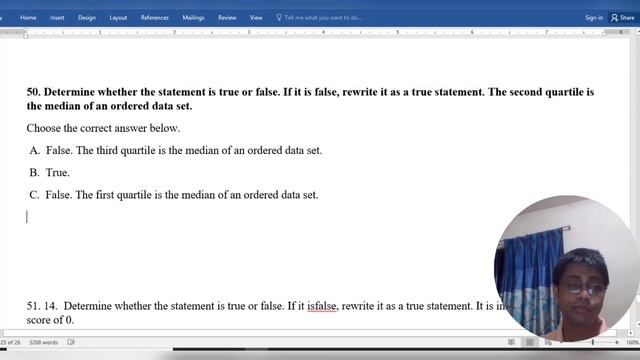Click the bold question 50 heading text
640x360 pixels.
point(310,99)
